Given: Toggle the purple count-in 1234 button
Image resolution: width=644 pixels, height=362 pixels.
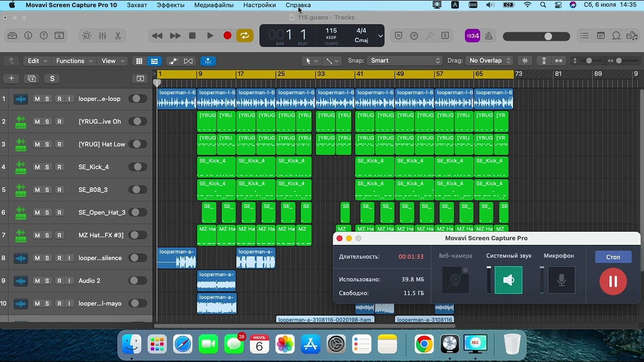Looking at the screenshot, I should 472,36.
